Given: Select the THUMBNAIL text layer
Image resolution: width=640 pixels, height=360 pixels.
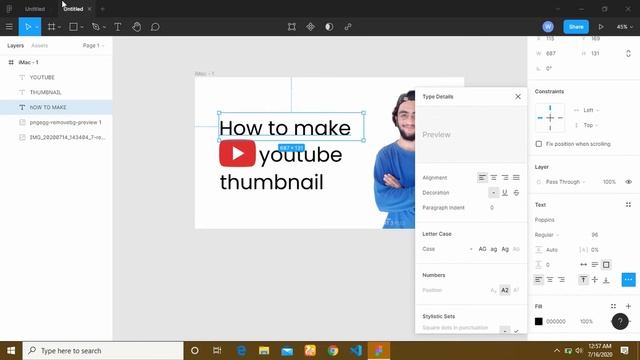Looking at the screenshot, I should tap(45, 92).
